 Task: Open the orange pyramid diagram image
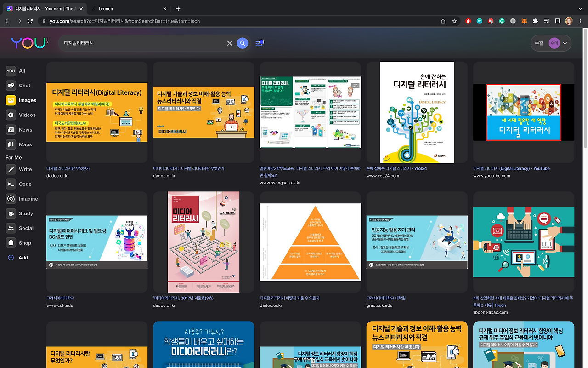click(x=310, y=242)
